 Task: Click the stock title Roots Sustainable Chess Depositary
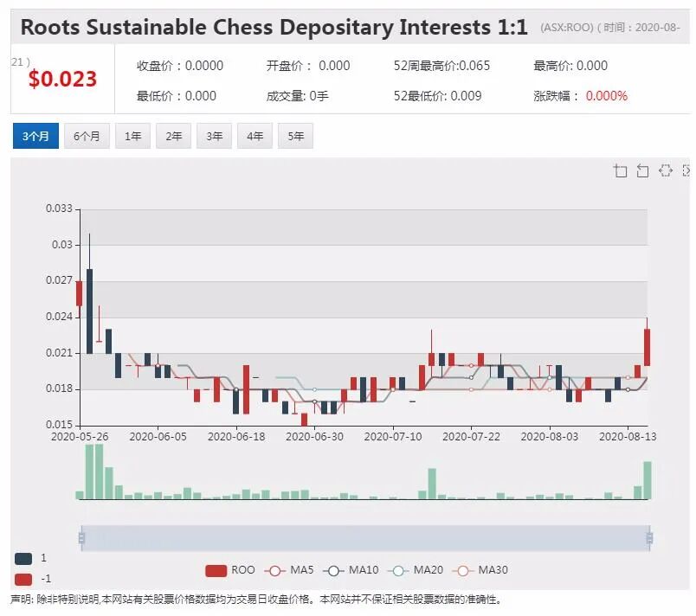[274, 27]
